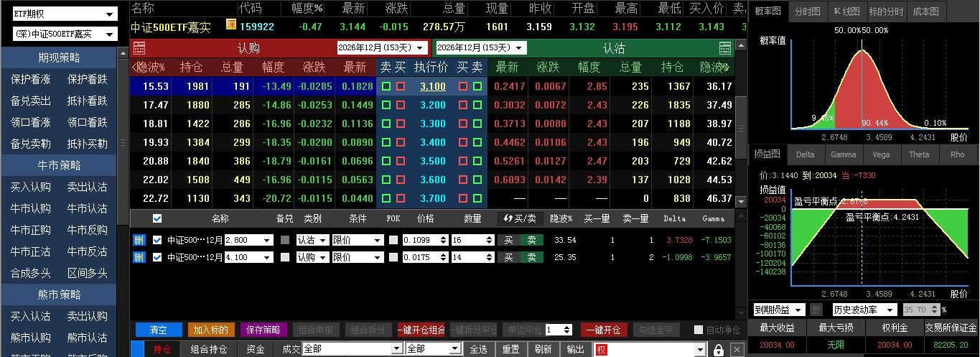Open the put-side 2026年12月 expiry dropdown
The width and height of the screenshot is (980, 357).
481,47
